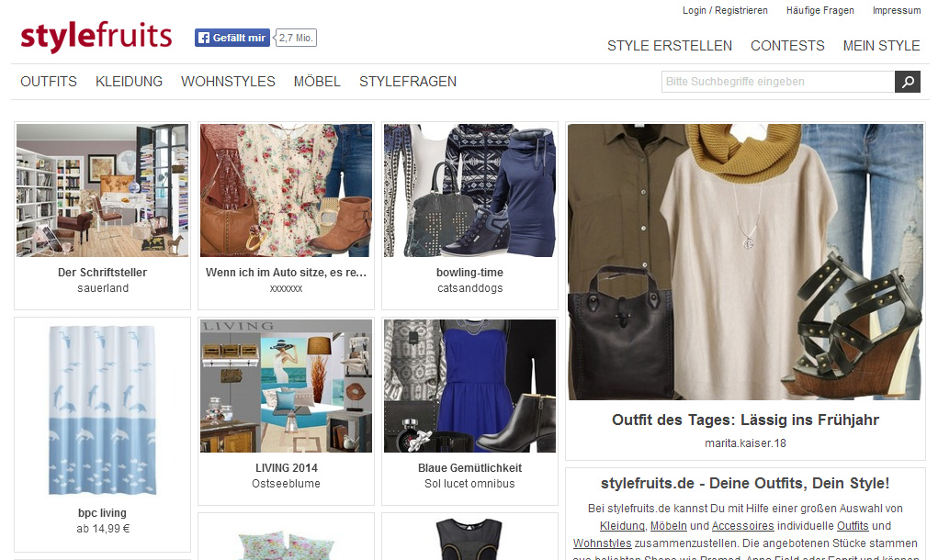Open STYLEFRAGEN page
Viewport: 938px width, 560px height.
click(408, 82)
